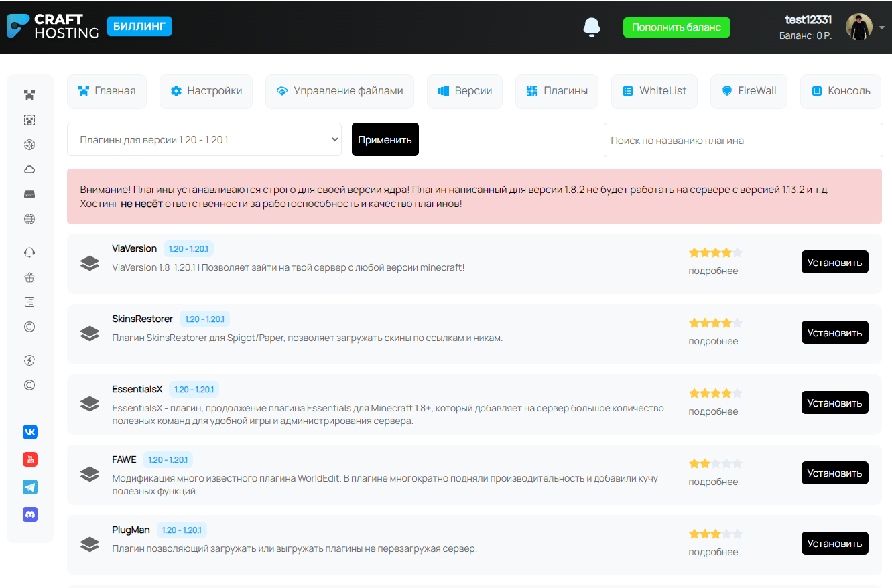This screenshot has width=892, height=588.
Task: Install the FAWE plugin
Action: 835,473
